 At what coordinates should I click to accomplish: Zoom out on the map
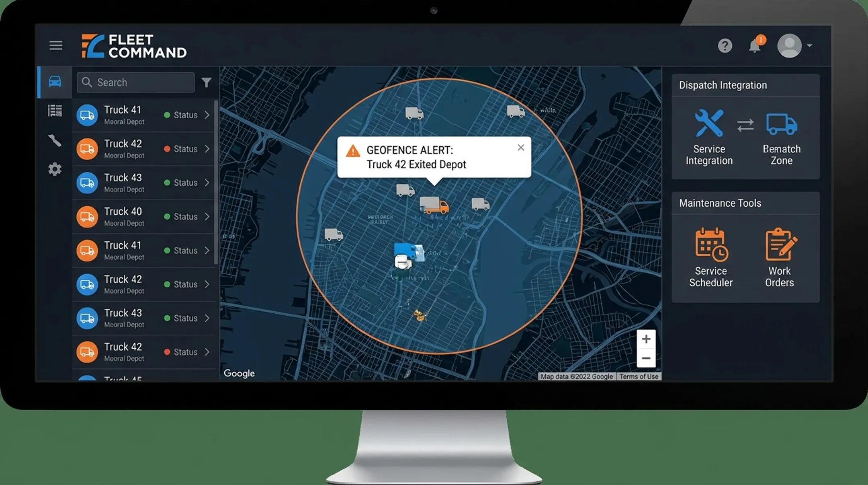[646, 358]
